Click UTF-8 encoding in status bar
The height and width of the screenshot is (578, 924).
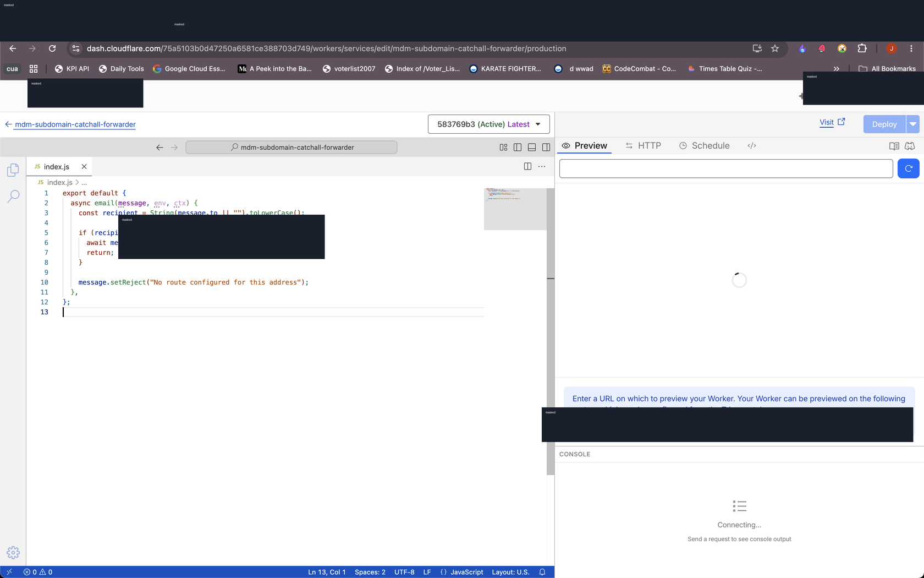[x=404, y=572]
